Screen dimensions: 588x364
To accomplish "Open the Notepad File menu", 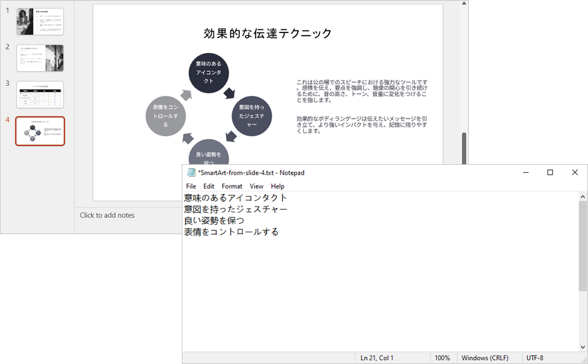I will click(x=191, y=186).
